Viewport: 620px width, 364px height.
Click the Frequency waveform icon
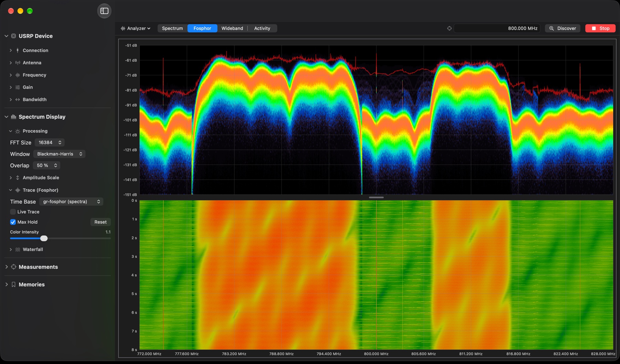(18, 75)
